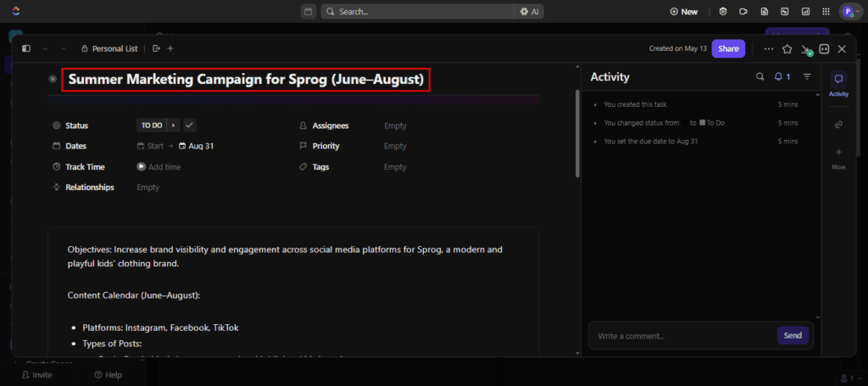Select the Activity tab in right sidebar
Screen dimensions: 868x386
(x=838, y=84)
